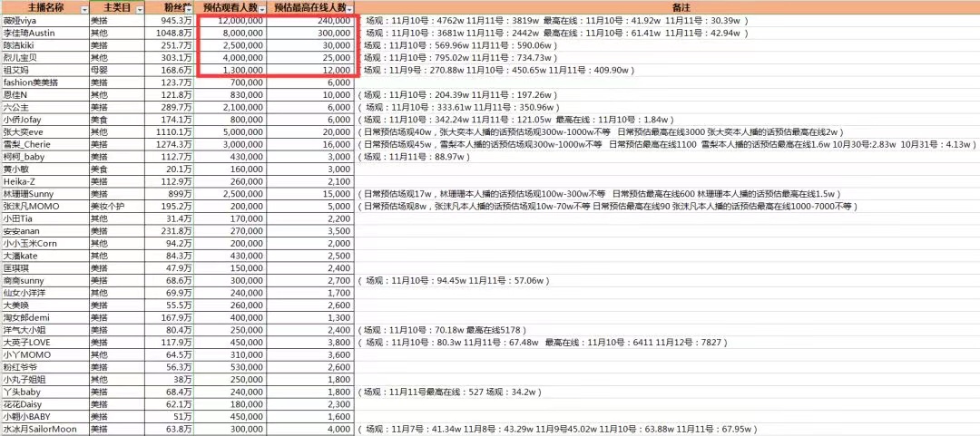Select the 黄小敏 name cell
The image size is (980, 436).
[45, 170]
